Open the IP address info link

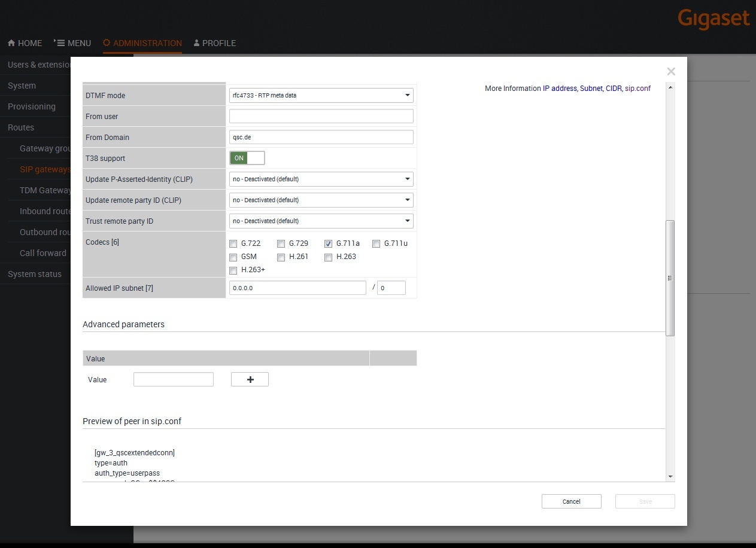tap(560, 88)
